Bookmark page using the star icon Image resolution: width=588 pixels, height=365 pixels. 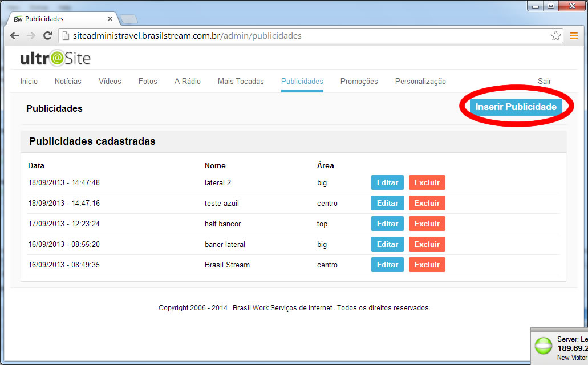(x=555, y=36)
